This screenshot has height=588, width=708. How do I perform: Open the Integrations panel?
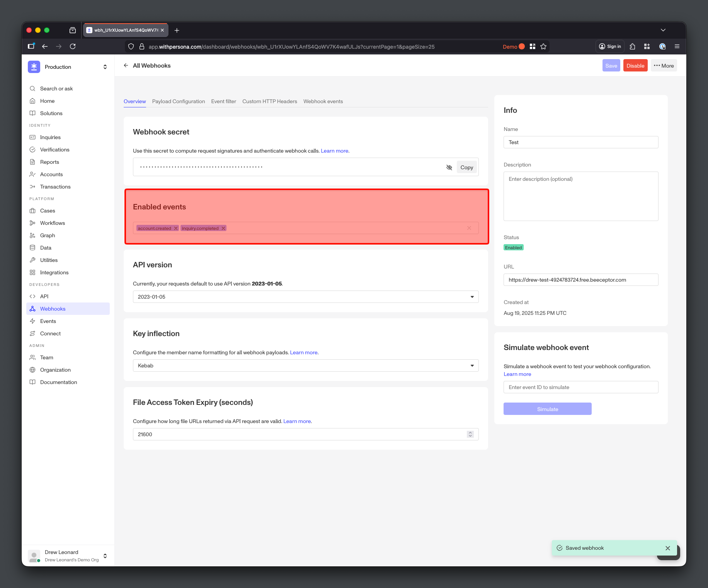[54, 272]
